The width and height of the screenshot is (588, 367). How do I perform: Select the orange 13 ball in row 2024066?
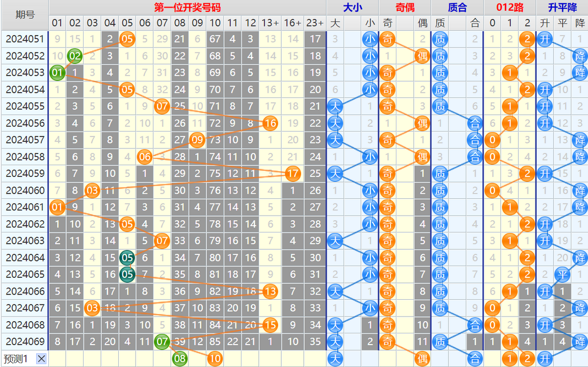[x=270, y=291]
